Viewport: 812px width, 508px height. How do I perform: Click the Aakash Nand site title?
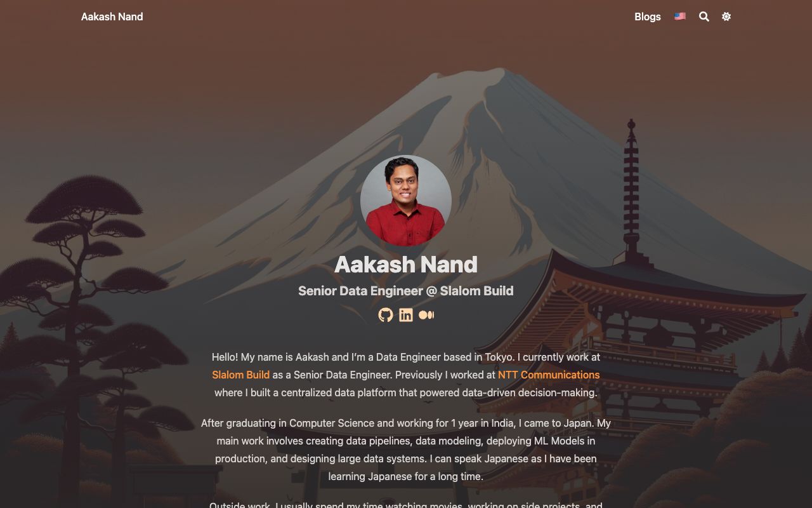pyautogui.click(x=112, y=17)
